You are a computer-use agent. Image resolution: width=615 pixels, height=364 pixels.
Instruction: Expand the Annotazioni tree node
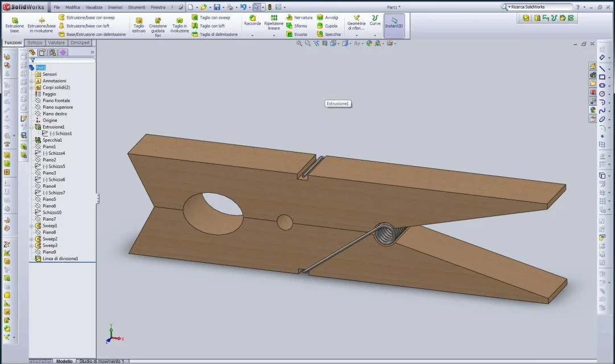point(31,81)
